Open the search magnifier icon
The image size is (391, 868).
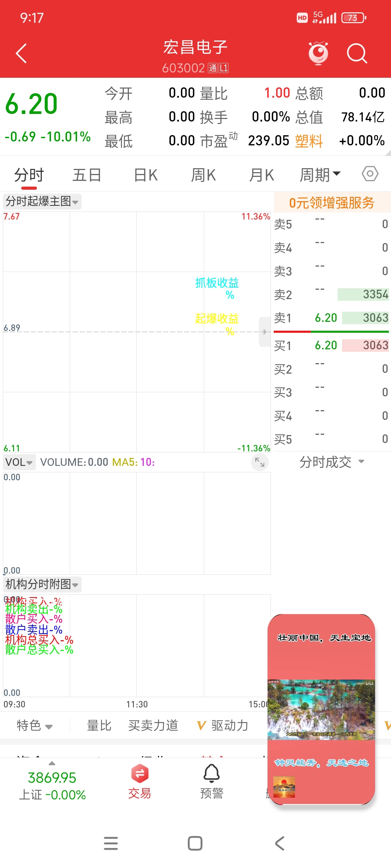[x=357, y=54]
